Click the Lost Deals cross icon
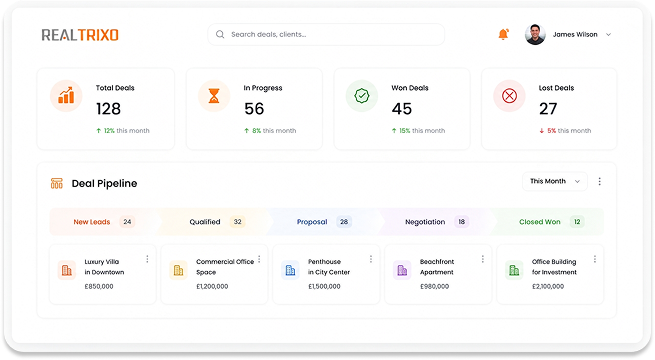Screen dimensions: 655x360 pyautogui.click(x=509, y=96)
